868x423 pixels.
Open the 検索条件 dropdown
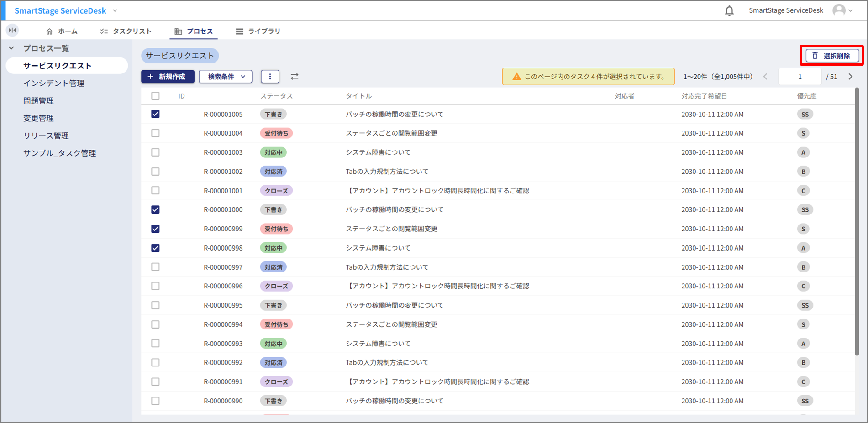coord(226,77)
